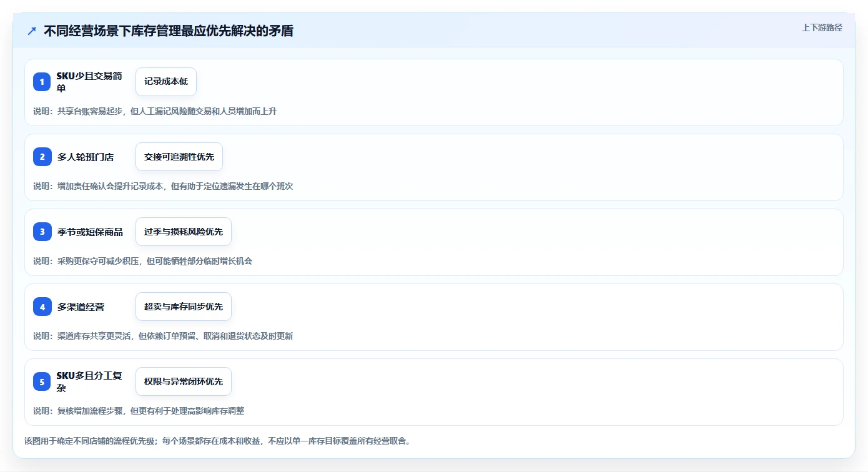Viewport: 868px width, 472px height.
Task: Click the note starting 说明：采购更保守可减少积压
Action: (143, 261)
